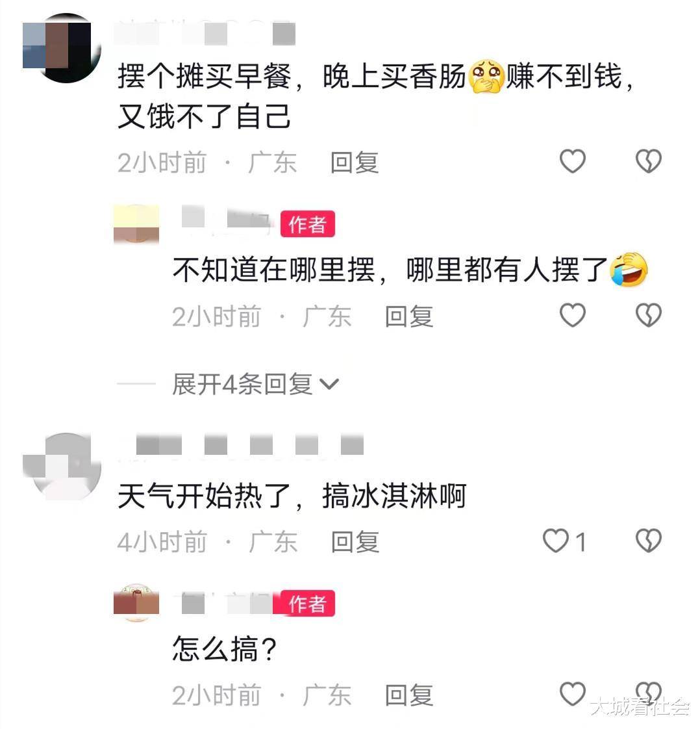
Task: Dislike the ice cream suggestion comment
Action: 649,541
